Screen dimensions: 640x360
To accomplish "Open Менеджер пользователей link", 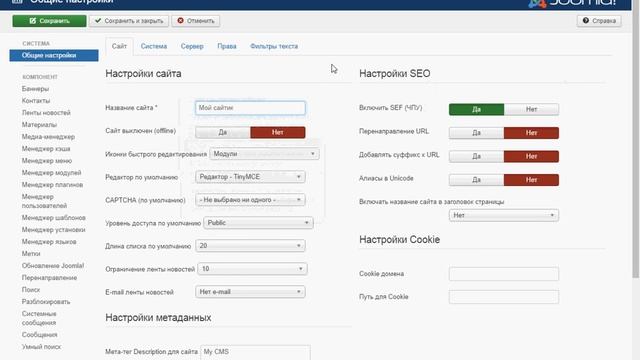I will [x=44, y=201].
